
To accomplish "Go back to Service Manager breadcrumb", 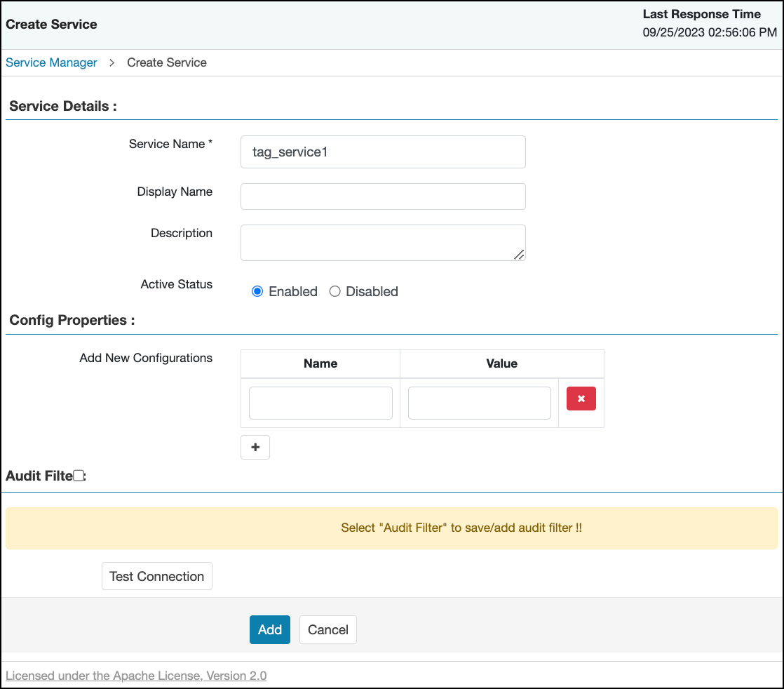I will click(51, 62).
